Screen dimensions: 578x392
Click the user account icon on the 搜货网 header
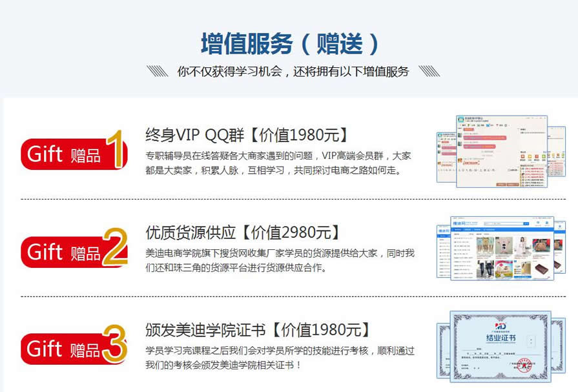[539, 223]
